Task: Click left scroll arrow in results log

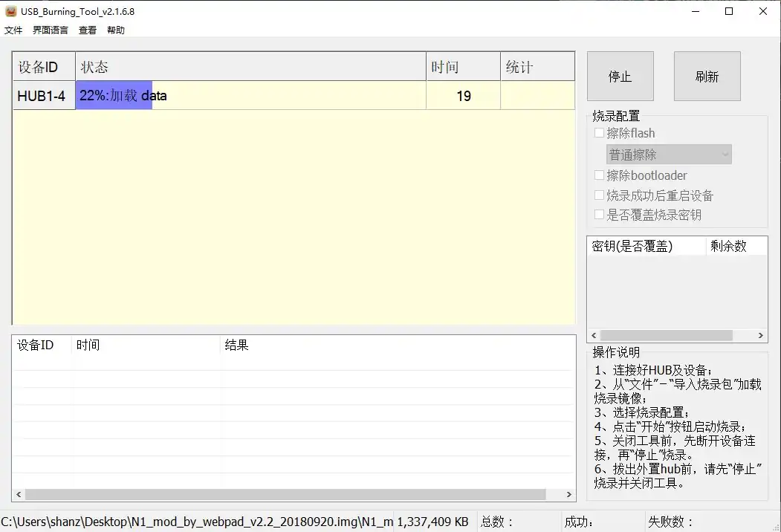Action: click(19, 495)
